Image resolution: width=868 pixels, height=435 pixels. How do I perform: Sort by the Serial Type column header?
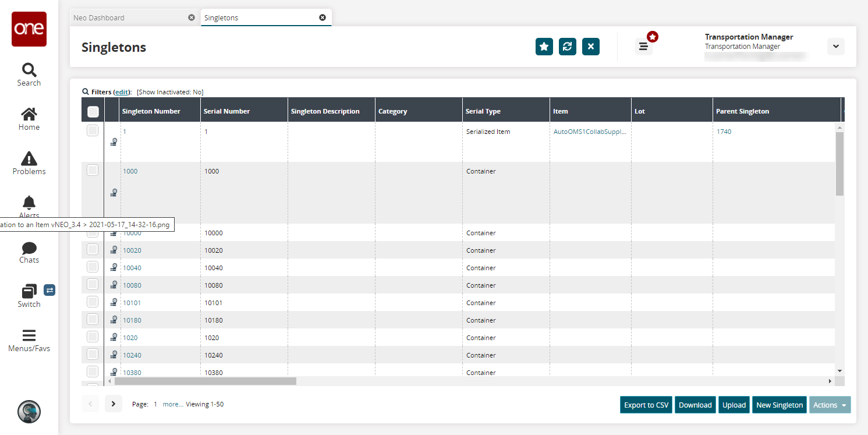(483, 111)
